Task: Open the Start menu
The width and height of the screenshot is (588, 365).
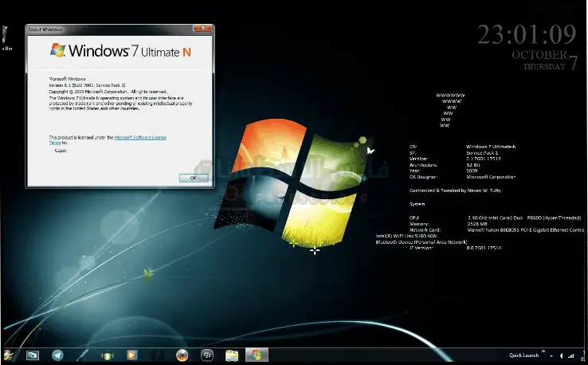Action: click(x=9, y=355)
